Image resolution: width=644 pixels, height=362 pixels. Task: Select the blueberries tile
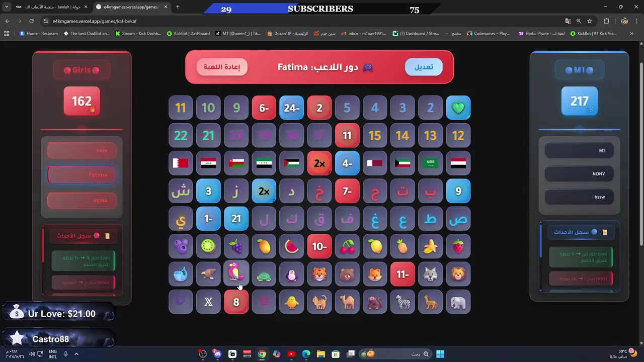pos(181,246)
